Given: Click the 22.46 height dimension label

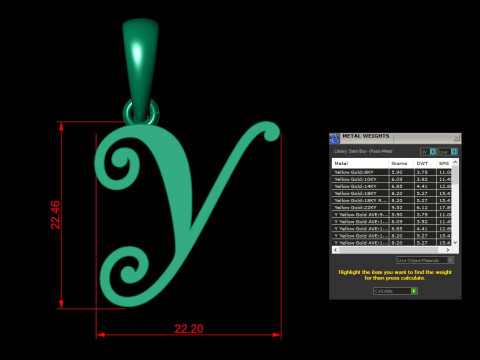Looking at the screenshot, I should coord(55,215).
